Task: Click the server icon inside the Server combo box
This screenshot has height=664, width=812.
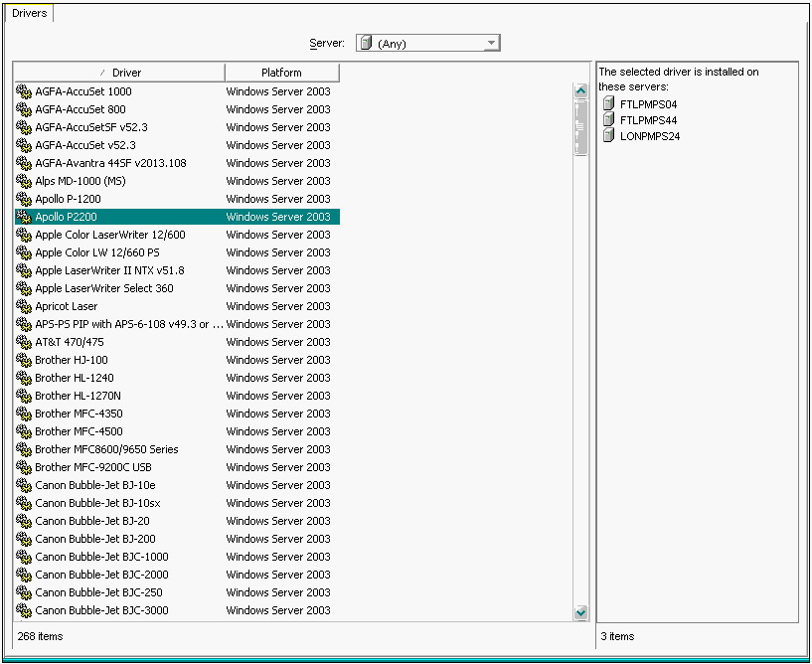Action: (366, 43)
